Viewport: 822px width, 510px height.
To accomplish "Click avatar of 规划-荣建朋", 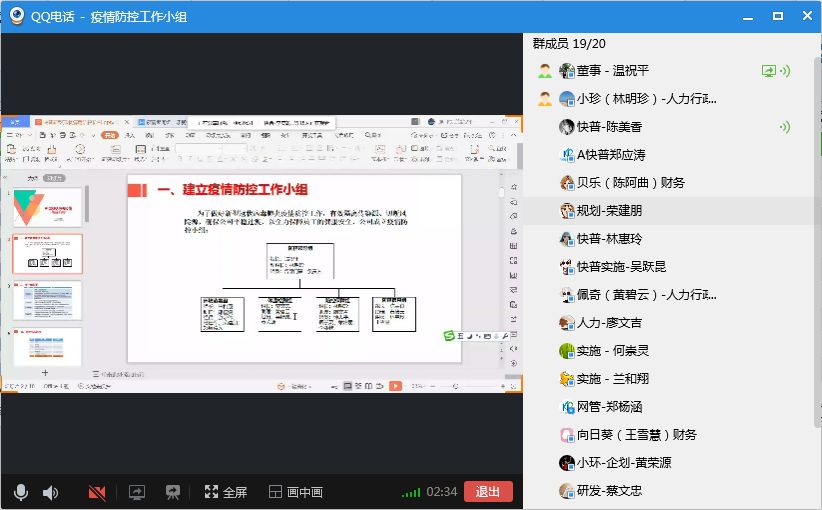I will [x=566, y=211].
